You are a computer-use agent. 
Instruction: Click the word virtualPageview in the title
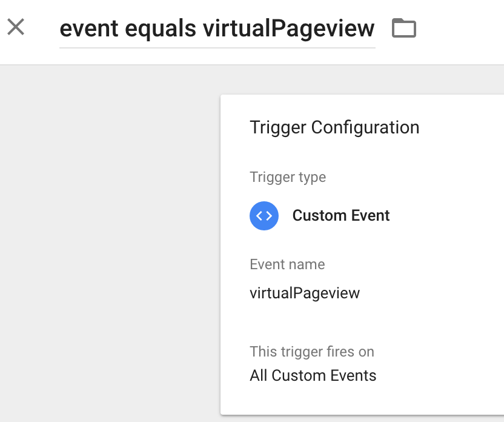point(288,29)
